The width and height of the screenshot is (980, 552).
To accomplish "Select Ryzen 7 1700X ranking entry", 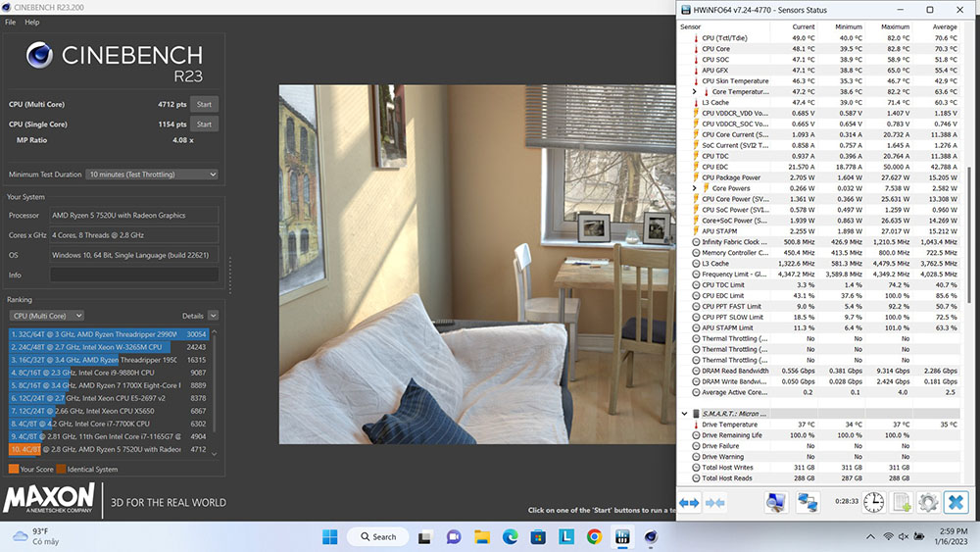I will (x=108, y=385).
